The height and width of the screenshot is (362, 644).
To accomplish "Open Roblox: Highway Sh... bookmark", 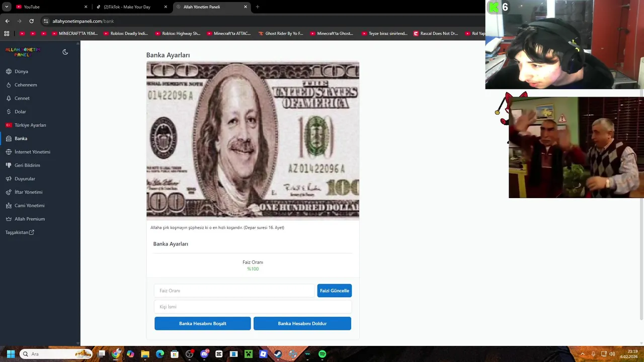I will tap(178, 34).
